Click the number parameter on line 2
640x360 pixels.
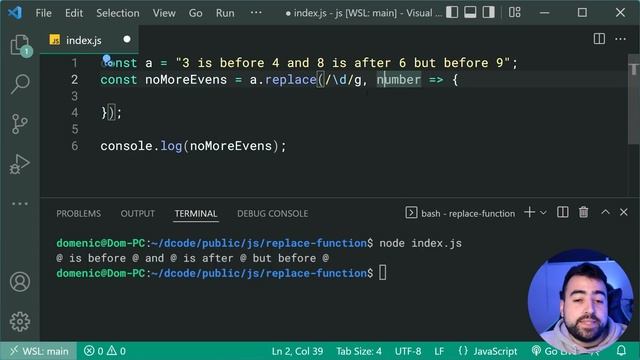click(398, 80)
